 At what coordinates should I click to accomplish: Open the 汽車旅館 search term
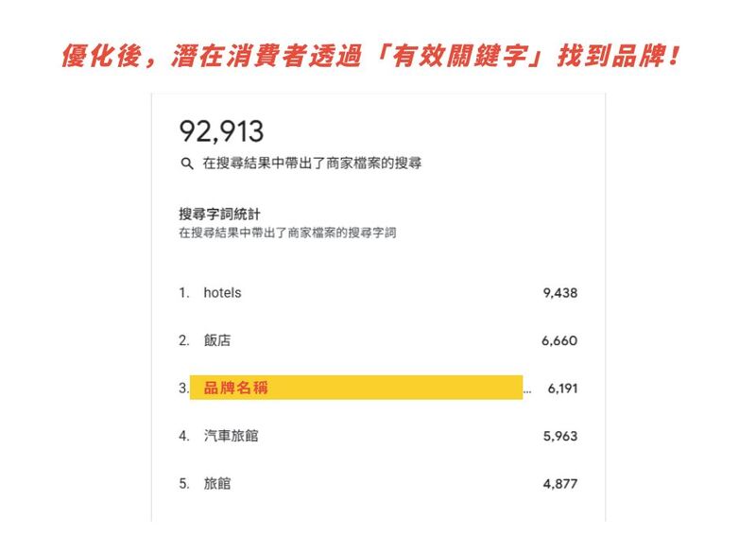[231, 436]
